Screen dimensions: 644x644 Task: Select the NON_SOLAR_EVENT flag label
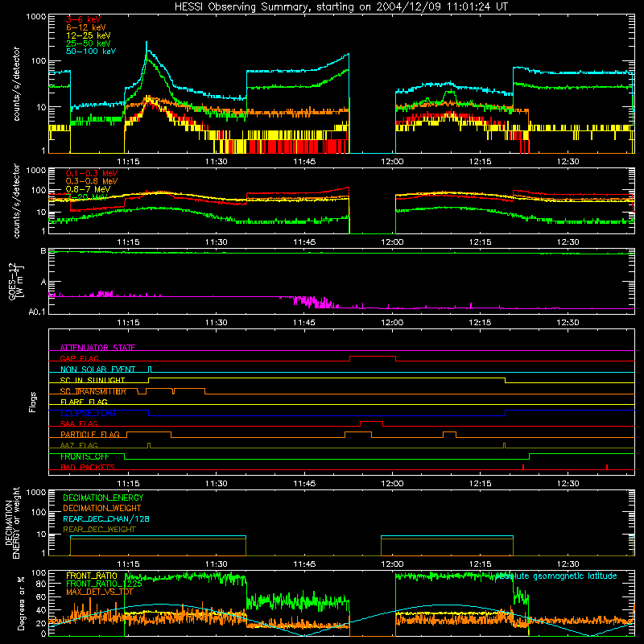[97, 369]
